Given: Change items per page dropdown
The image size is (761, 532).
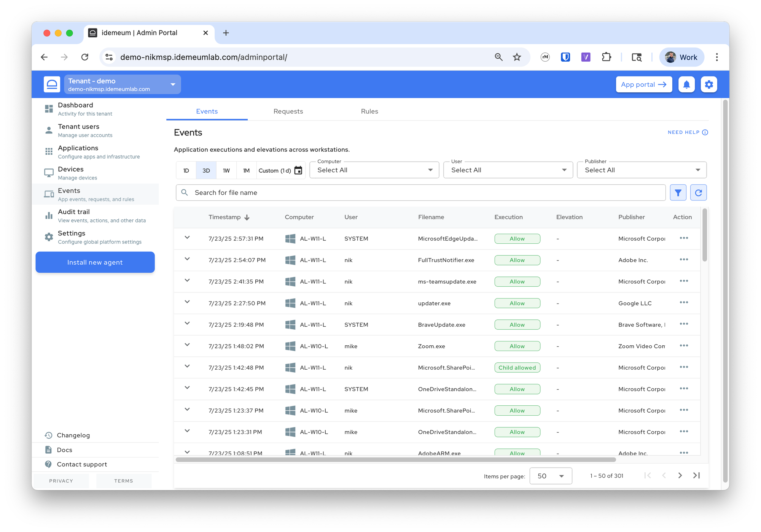Looking at the screenshot, I should point(551,476).
